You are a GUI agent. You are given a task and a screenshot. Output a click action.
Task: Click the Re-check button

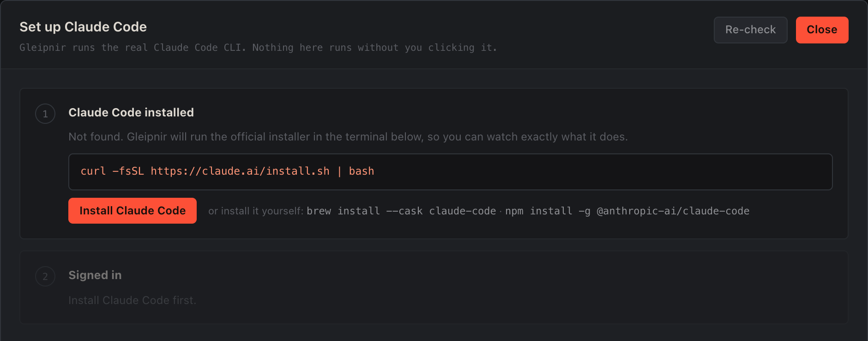(750, 30)
